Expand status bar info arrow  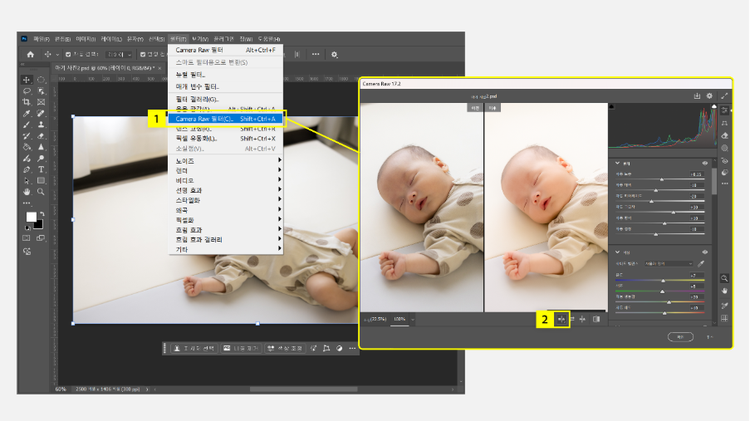click(x=147, y=389)
